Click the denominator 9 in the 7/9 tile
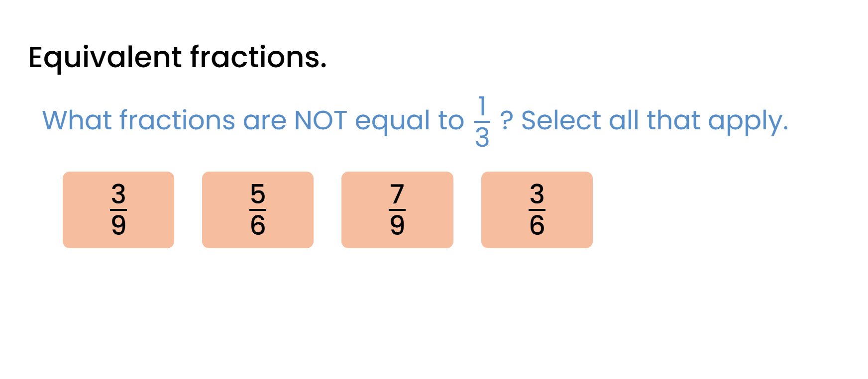 397,225
